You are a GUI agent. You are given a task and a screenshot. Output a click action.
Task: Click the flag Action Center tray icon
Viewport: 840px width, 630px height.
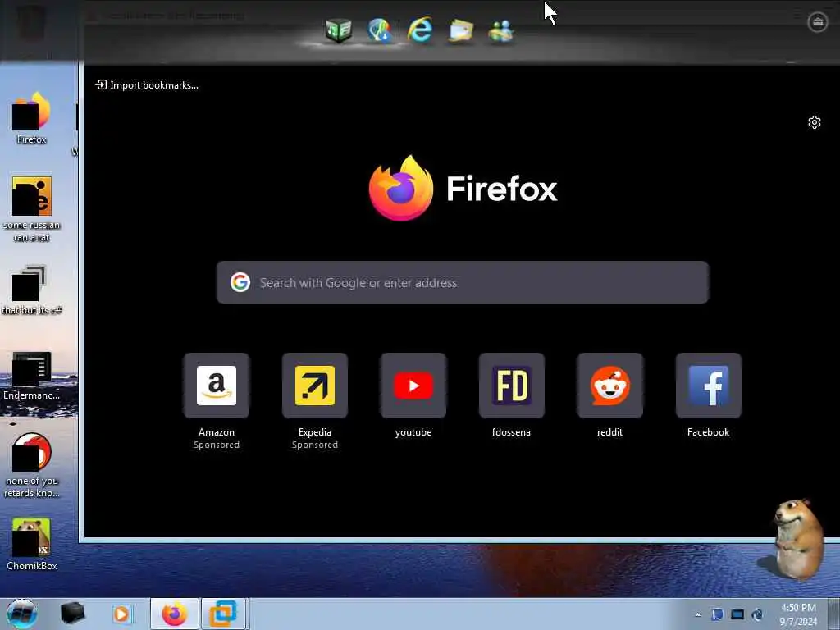tap(717, 614)
